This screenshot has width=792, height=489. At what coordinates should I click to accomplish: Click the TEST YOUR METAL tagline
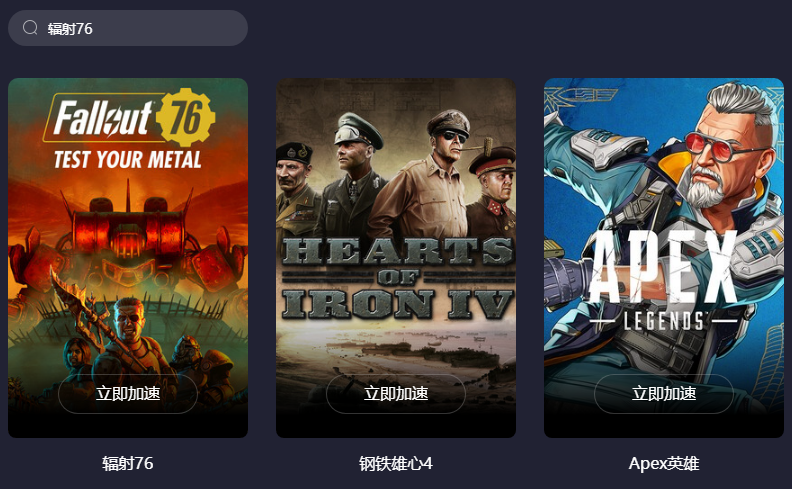click(128, 160)
